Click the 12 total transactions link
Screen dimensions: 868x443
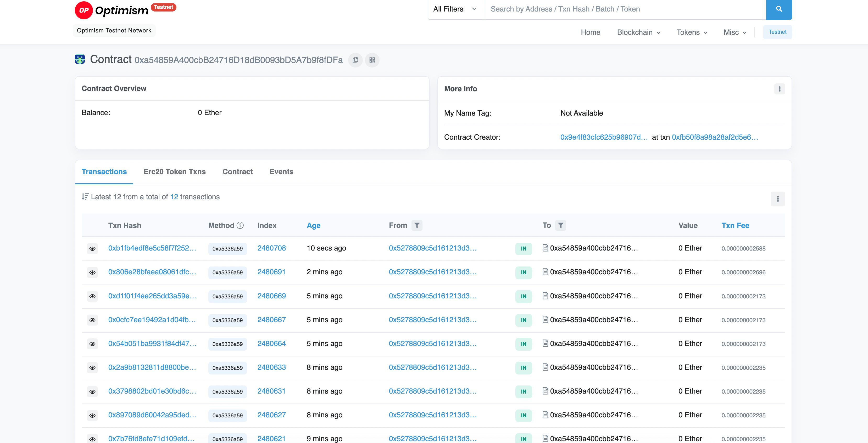(x=174, y=197)
